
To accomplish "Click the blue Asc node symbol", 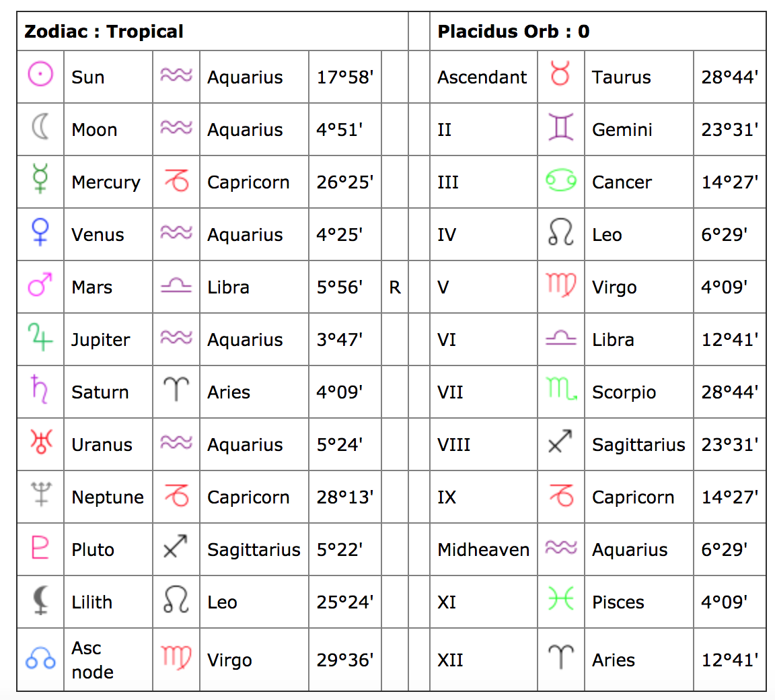I will pos(40,658).
